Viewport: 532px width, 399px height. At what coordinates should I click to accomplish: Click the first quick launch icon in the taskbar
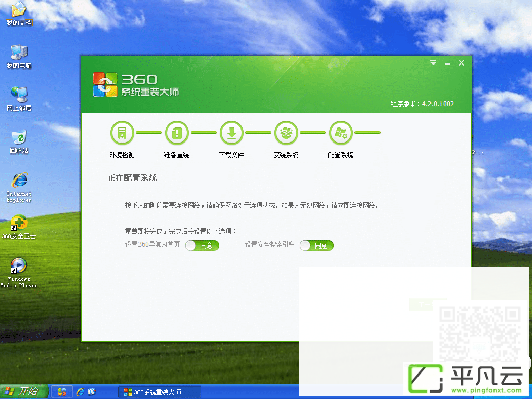pos(62,392)
